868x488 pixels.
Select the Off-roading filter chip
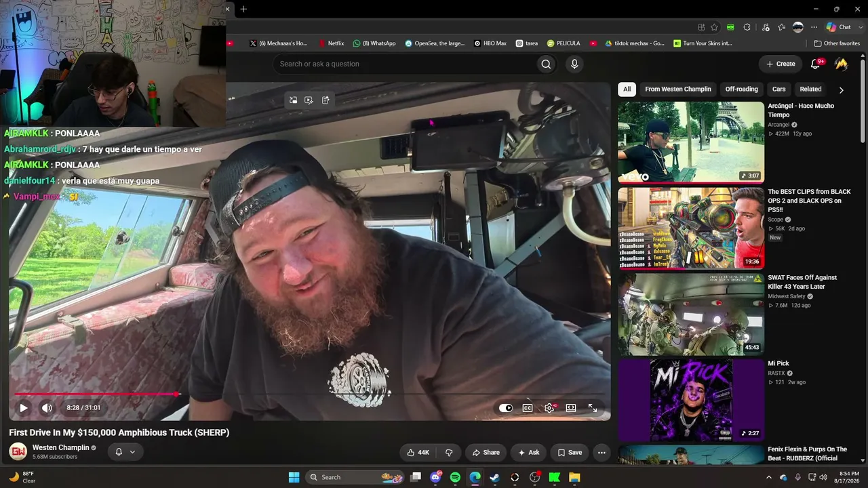(x=741, y=89)
